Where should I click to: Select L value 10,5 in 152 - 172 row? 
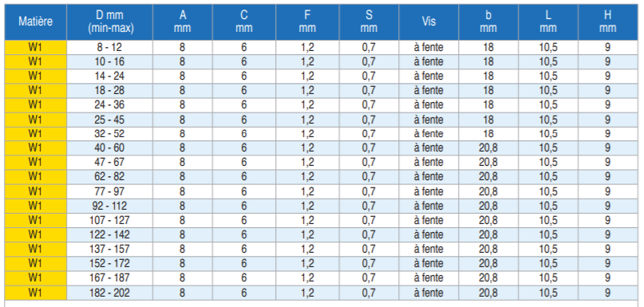(x=548, y=263)
